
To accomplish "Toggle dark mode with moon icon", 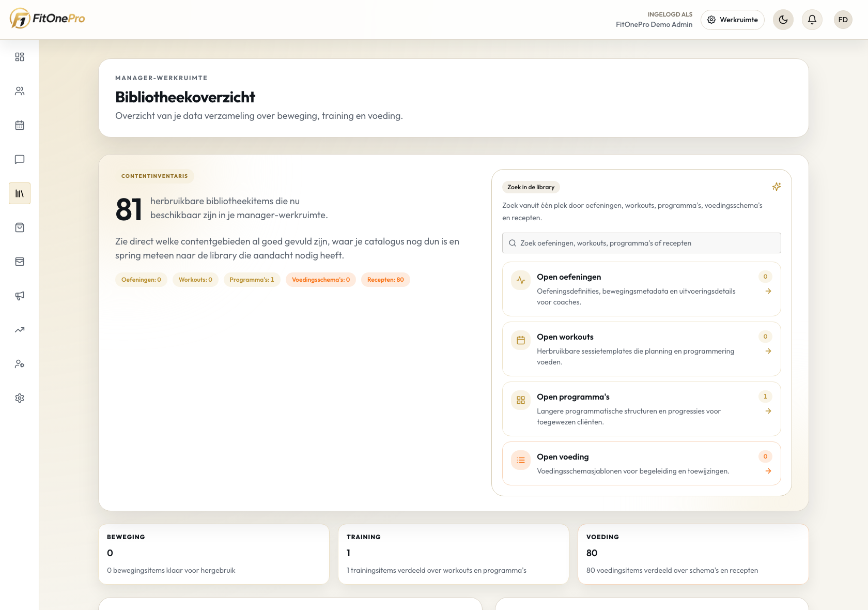I will pos(783,20).
